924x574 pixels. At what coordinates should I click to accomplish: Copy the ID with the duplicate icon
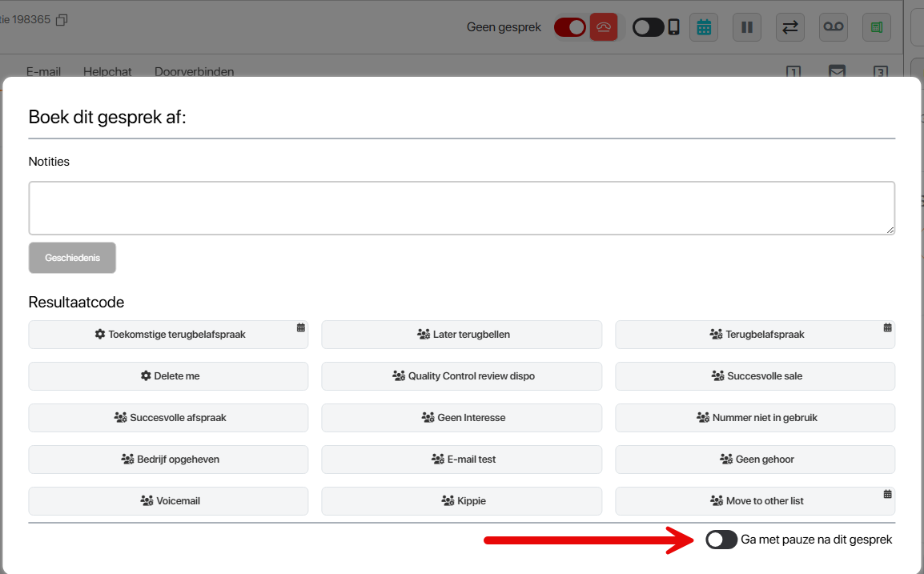click(x=62, y=19)
